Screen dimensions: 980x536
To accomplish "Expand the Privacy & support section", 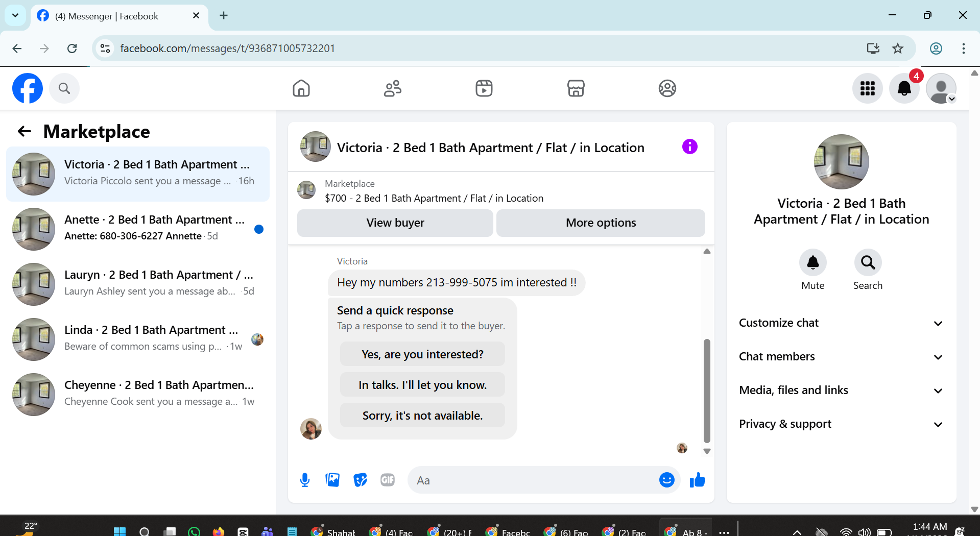I will [841, 424].
